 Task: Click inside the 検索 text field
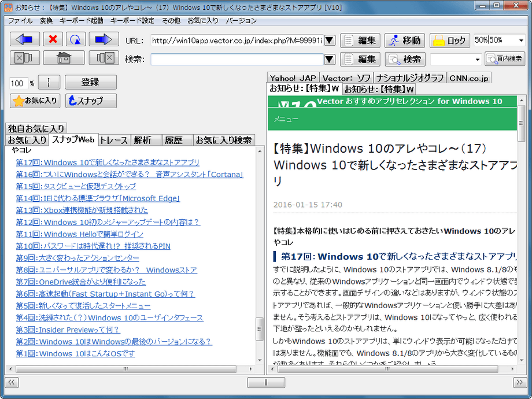coord(237,60)
